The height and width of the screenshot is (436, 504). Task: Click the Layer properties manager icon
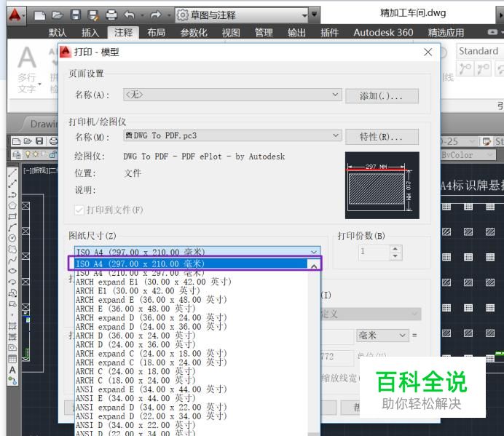click(16, 154)
